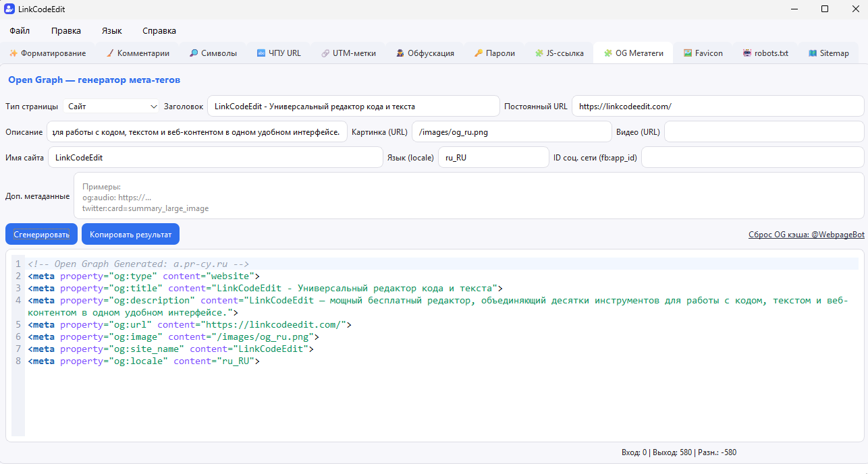The image size is (868, 474).
Task: Click into the fb:app_id field
Action: [x=753, y=157]
